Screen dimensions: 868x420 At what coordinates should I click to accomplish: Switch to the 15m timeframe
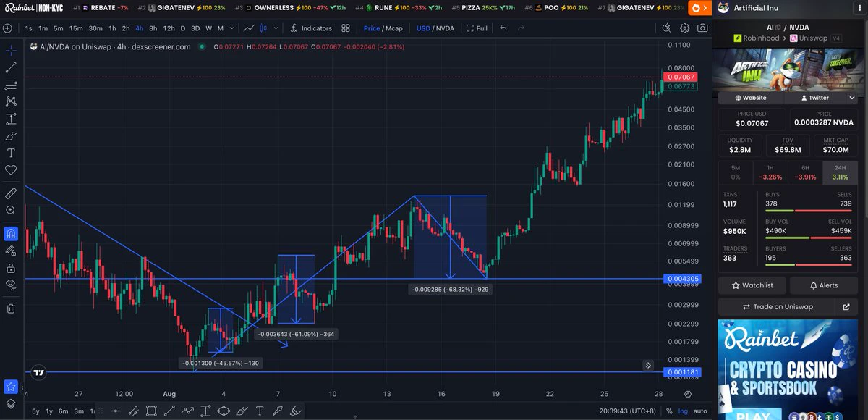(x=76, y=28)
